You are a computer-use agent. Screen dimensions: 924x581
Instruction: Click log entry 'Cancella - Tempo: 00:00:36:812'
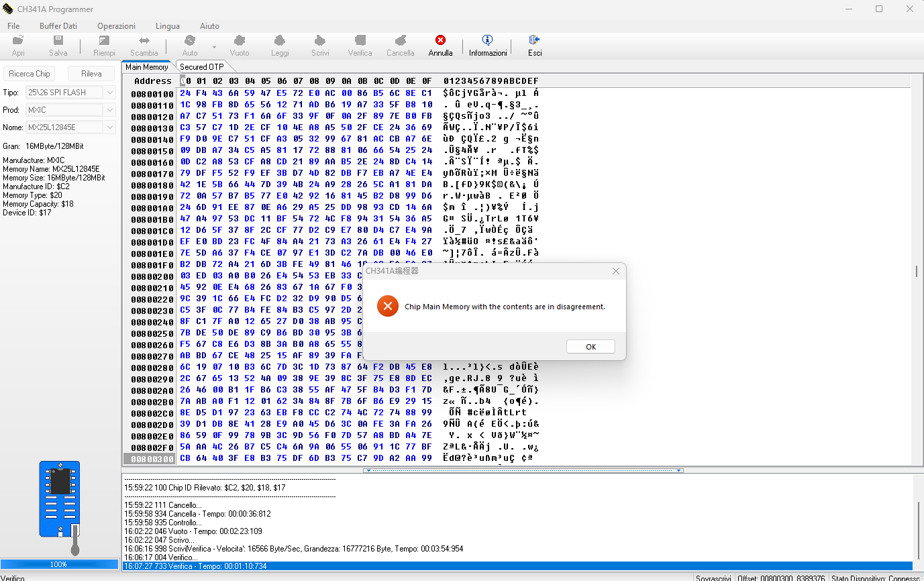click(197, 514)
